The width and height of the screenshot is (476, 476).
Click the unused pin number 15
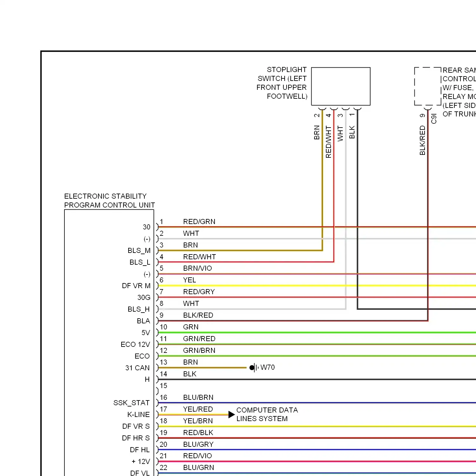[163, 386]
